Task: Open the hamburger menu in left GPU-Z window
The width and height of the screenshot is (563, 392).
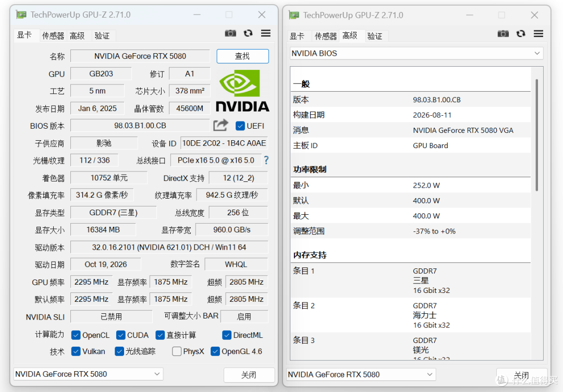Action: [x=266, y=33]
